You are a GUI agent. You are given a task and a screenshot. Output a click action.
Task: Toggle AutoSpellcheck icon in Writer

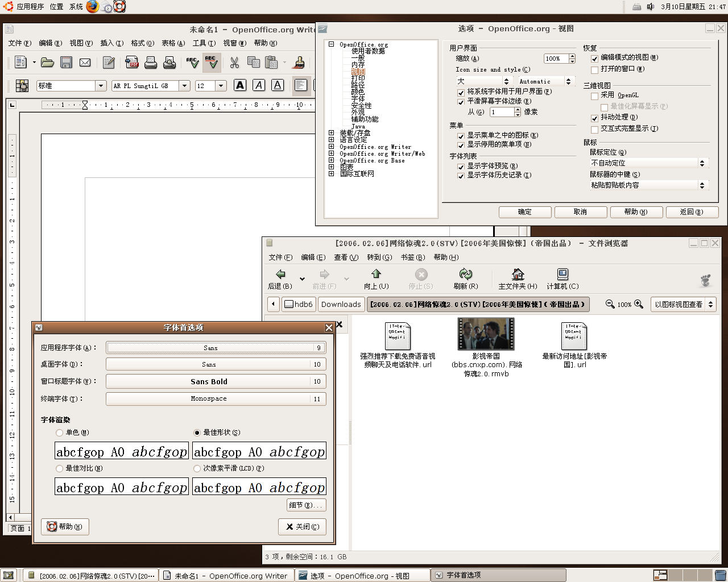pos(212,63)
